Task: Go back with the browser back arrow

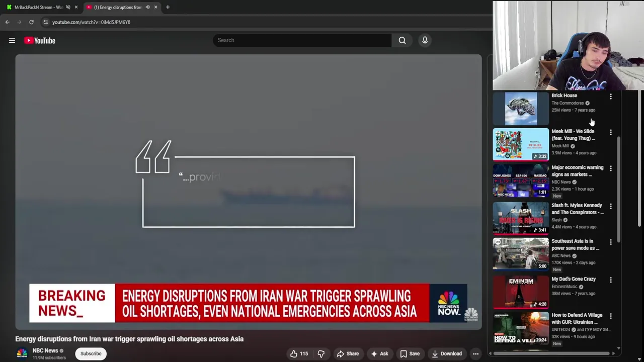Action: pyautogui.click(x=8, y=22)
